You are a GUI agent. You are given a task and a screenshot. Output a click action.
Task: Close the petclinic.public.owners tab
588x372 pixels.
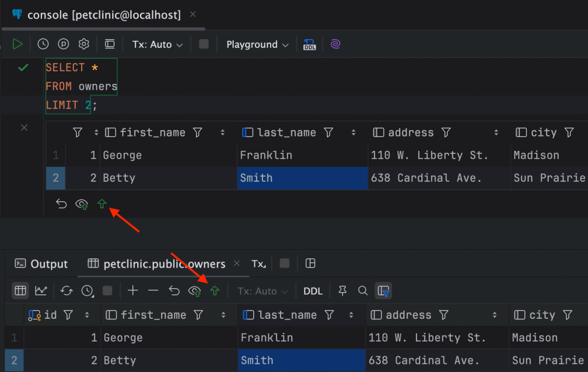click(x=237, y=263)
